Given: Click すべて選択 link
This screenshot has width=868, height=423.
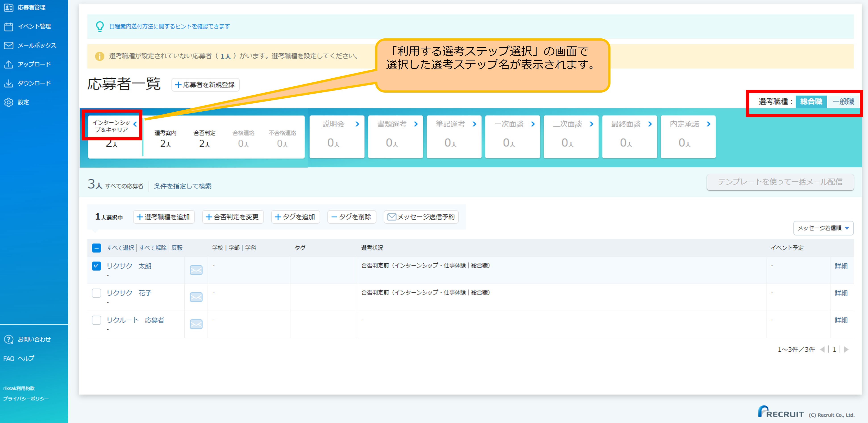Looking at the screenshot, I should tap(120, 248).
